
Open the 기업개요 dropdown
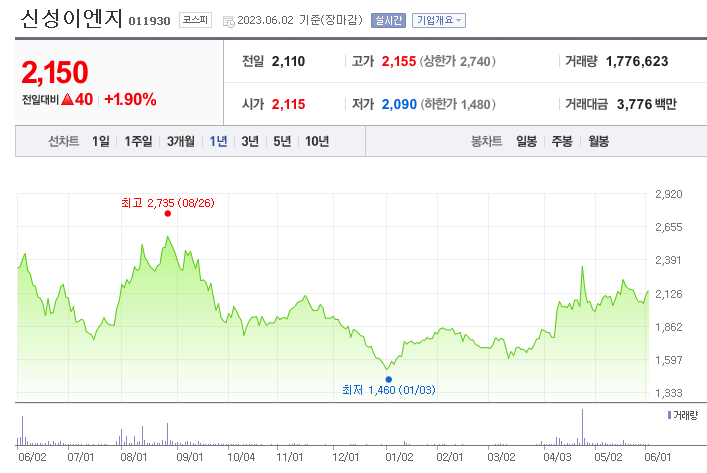click(439, 20)
